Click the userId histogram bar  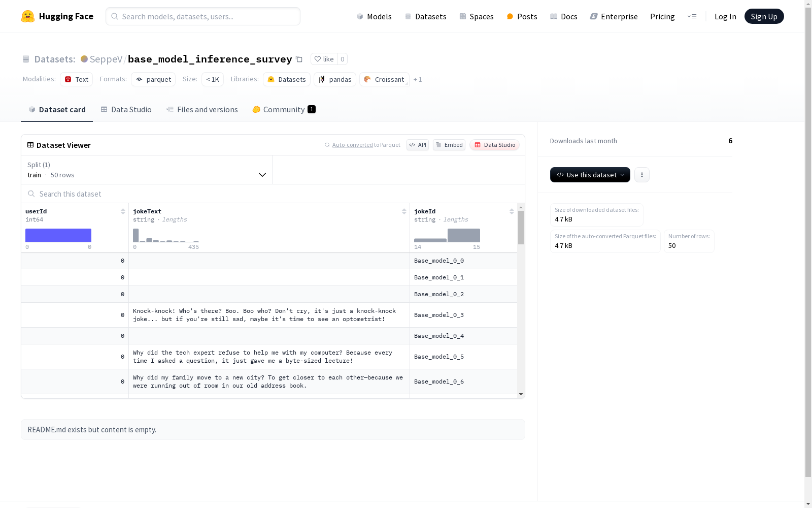click(x=58, y=235)
